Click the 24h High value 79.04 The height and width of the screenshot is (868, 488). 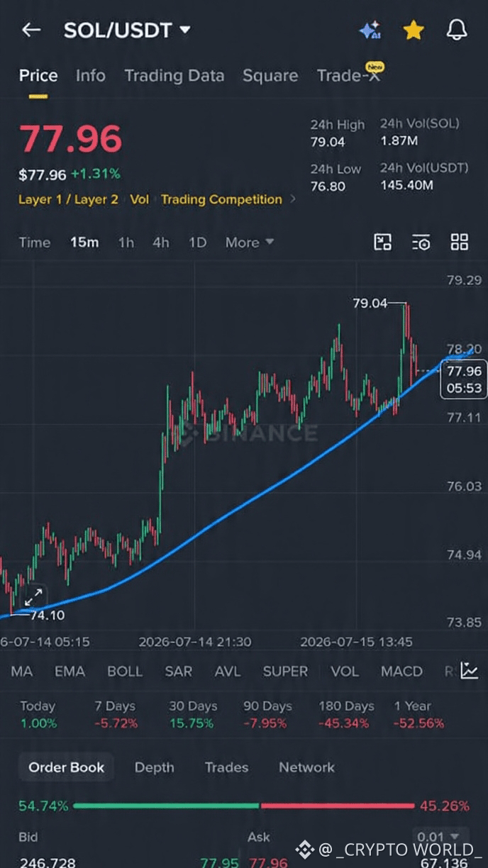click(328, 142)
